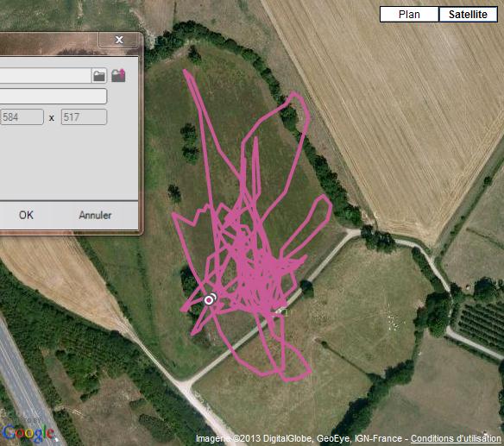Viewport: 504px width, 446px height.
Task: Click the folder icon with pink marker
Action: tap(118, 76)
